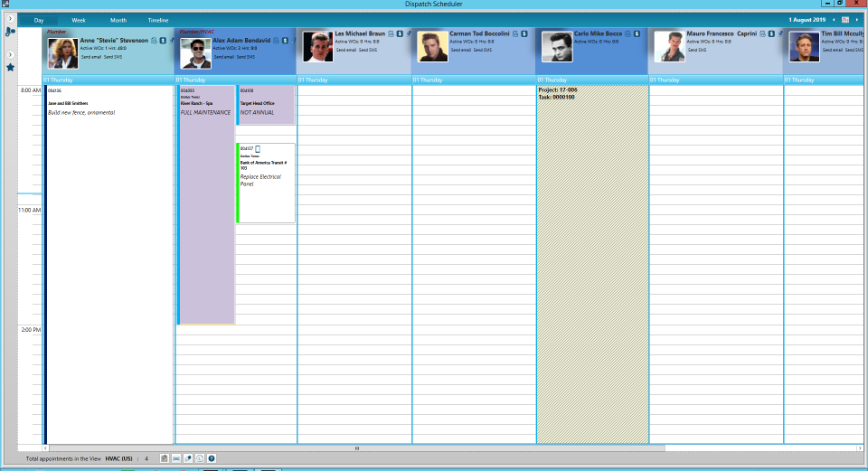Expand the top left sidebar chevron
Viewport: 868px width, 471px height.
(x=10, y=18)
